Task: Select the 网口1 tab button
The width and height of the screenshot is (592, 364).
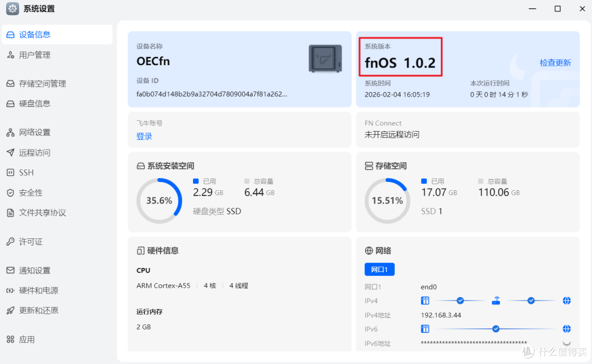Action: [x=379, y=269]
